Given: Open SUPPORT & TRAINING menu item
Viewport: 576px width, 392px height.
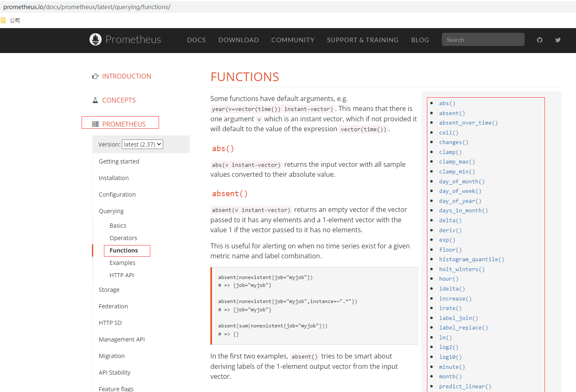Looking at the screenshot, I should (x=363, y=40).
